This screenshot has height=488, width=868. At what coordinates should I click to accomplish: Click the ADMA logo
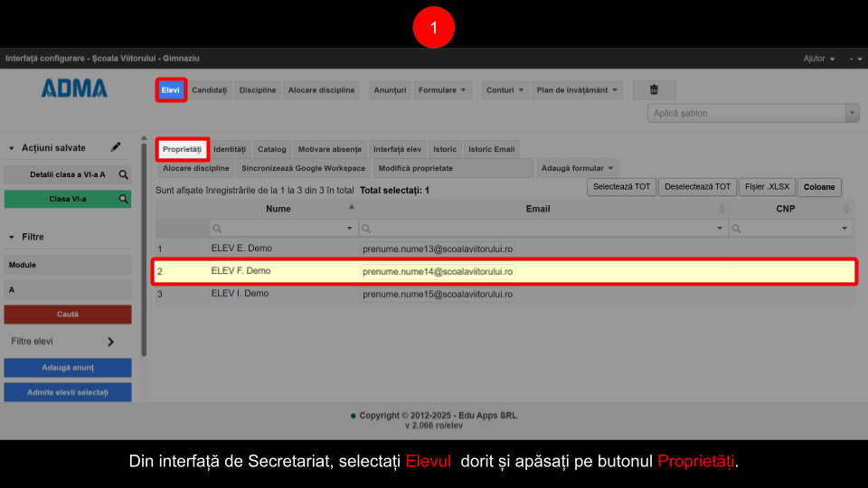74,89
